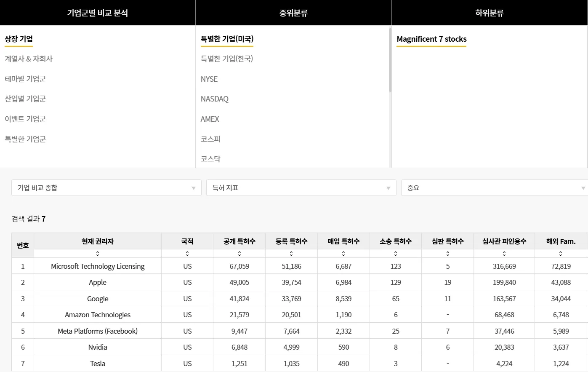Image resolution: width=588 pixels, height=372 pixels.
Task: Click Microsoft's 심사관 피인용수 value 316,669
Action: coord(504,266)
